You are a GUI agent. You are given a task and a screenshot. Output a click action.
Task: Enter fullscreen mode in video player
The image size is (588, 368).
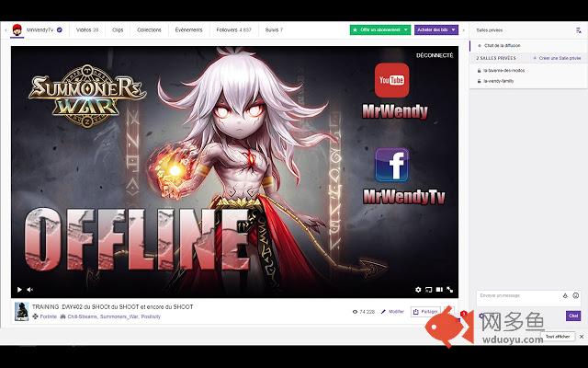coord(450,290)
